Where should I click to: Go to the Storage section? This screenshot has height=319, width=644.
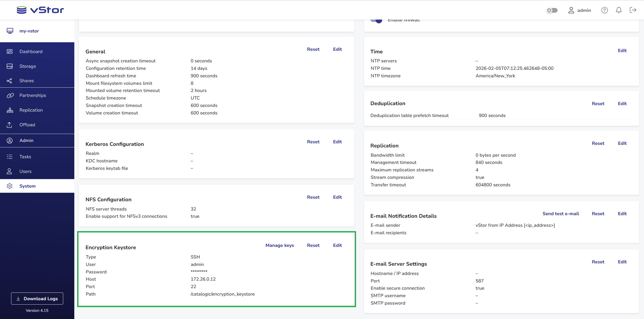[28, 66]
